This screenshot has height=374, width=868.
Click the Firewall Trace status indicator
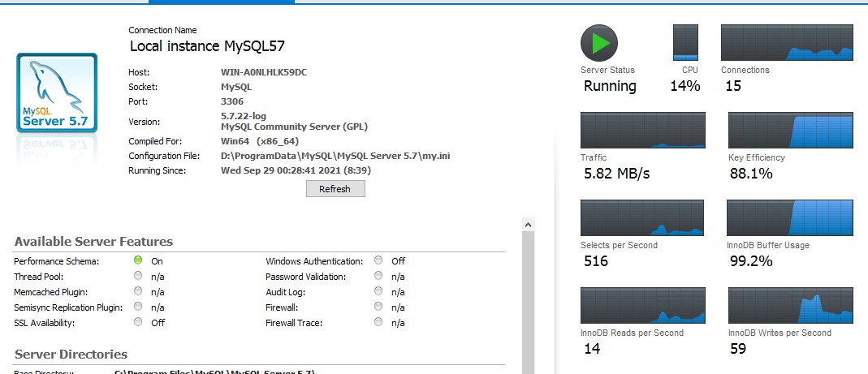[x=378, y=322]
